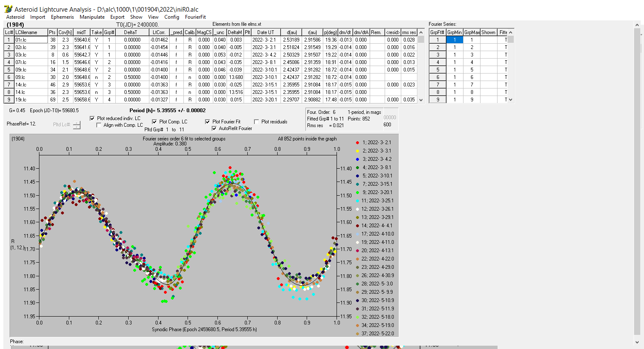
Task: Open the FourierFit menu
Action: pyautogui.click(x=195, y=17)
